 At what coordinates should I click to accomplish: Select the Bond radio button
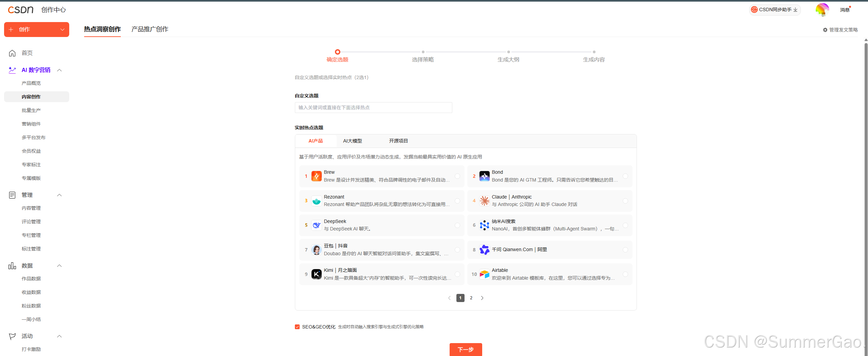(x=625, y=176)
